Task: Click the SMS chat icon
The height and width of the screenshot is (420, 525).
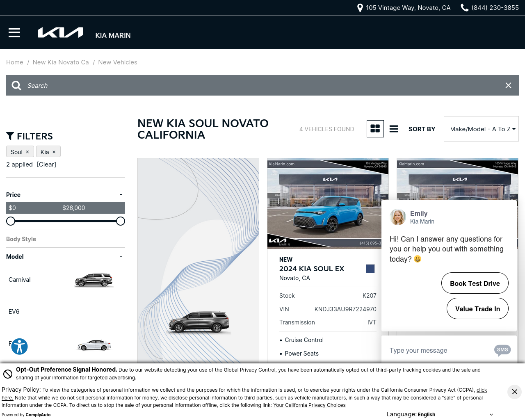Action: (502, 350)
